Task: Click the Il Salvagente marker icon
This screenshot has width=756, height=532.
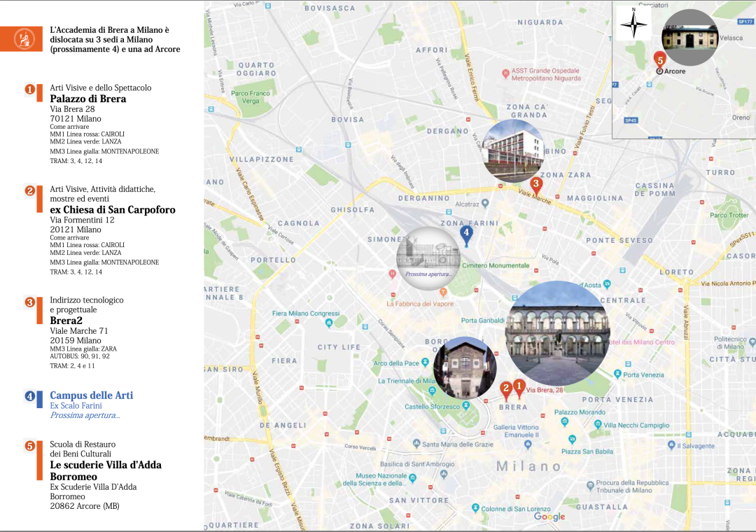Action: [x=671, y=444]
